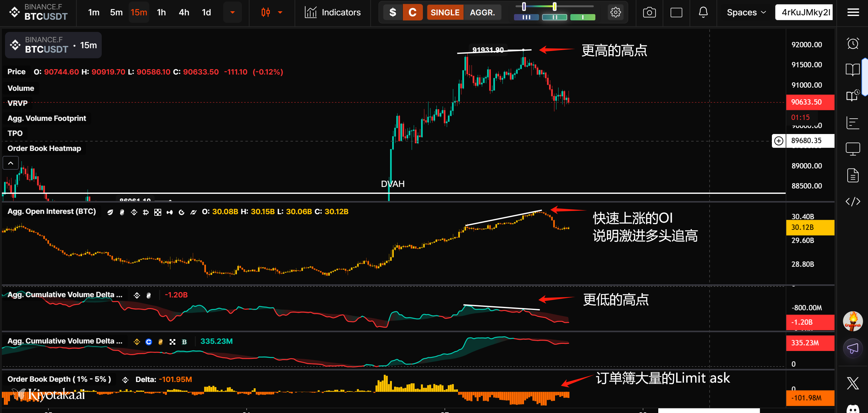Select the 4h timeframe
Screen dimensions: 868x413
click(x=184, y=13)
